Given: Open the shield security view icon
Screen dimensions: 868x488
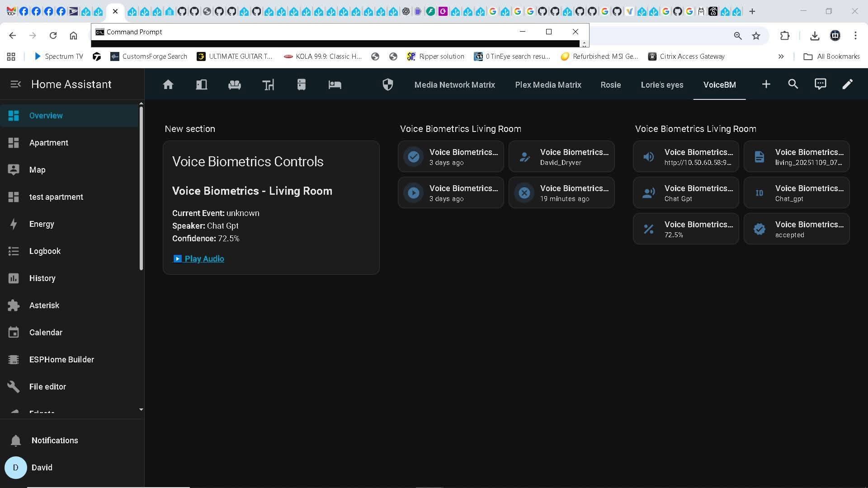Looking at the screenshot, I should pyautogui.click(x=387, y=84).
